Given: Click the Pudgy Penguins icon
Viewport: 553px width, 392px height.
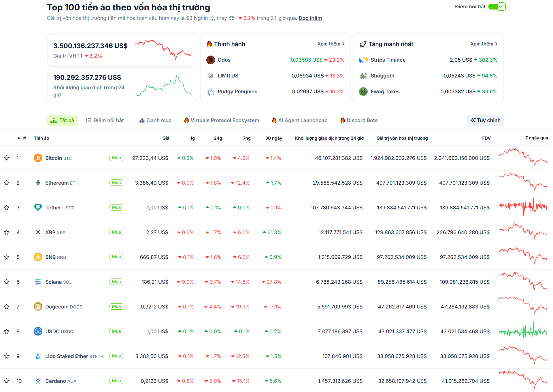Looking at the screenshot, I should pyautogui.click(x=211, y=92).
